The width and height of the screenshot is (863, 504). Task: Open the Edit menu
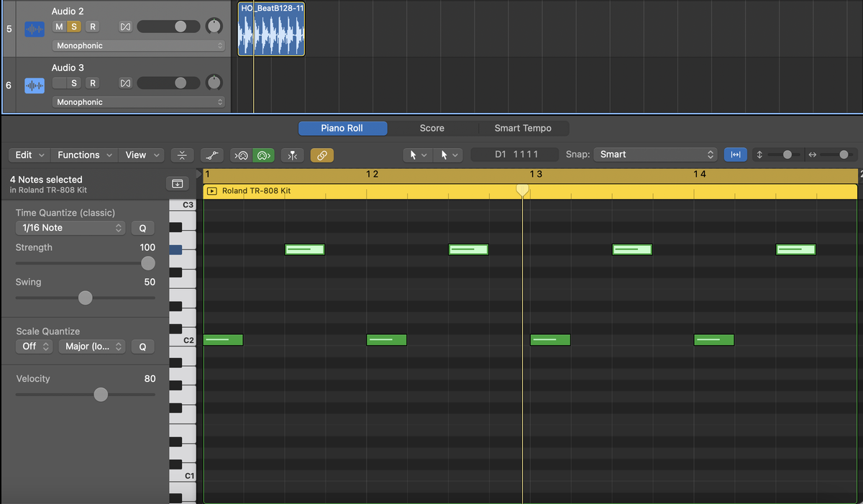(29, 155)
